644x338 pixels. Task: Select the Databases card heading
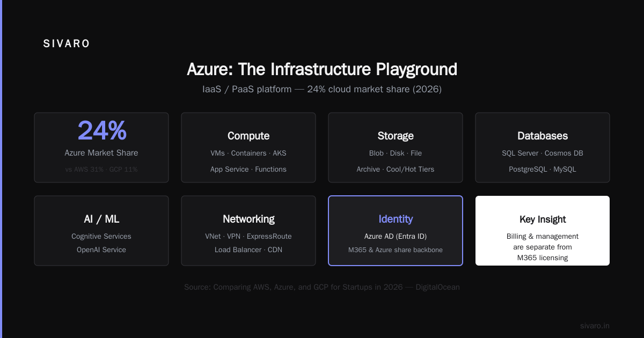coord(543,136)
